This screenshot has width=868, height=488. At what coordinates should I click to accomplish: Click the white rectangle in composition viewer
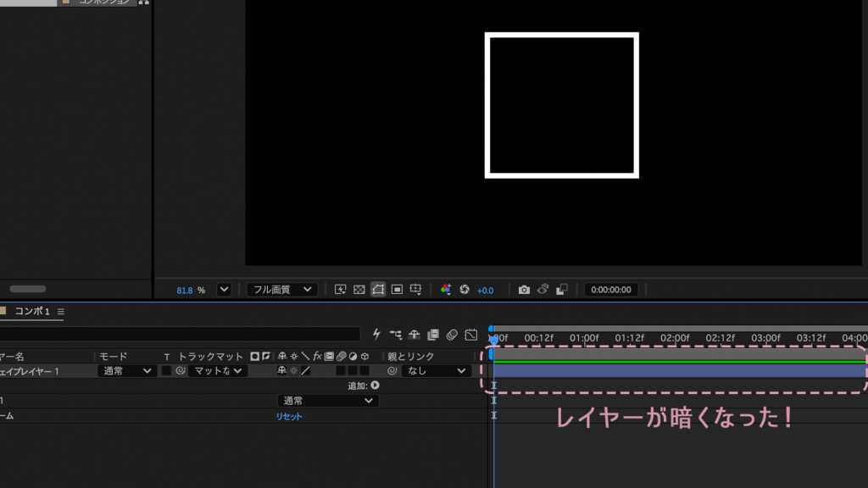coord(561,105)
